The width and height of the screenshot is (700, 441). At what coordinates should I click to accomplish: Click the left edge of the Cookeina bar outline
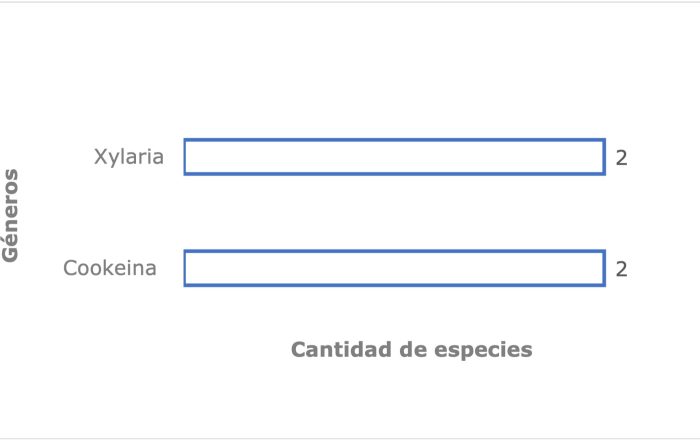185,268
